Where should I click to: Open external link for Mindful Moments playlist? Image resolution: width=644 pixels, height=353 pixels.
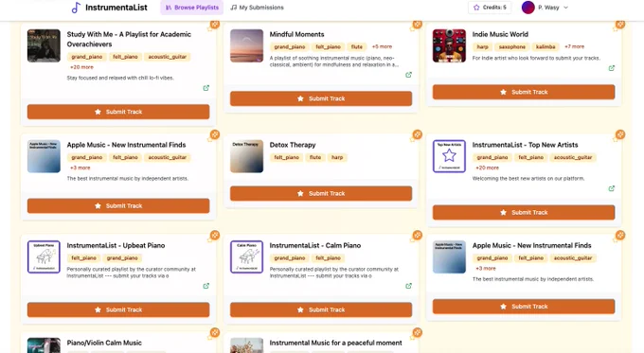click(409, 75)
